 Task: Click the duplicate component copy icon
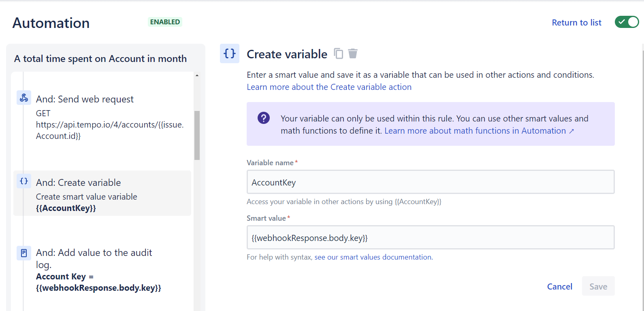(x=338, y=53)
